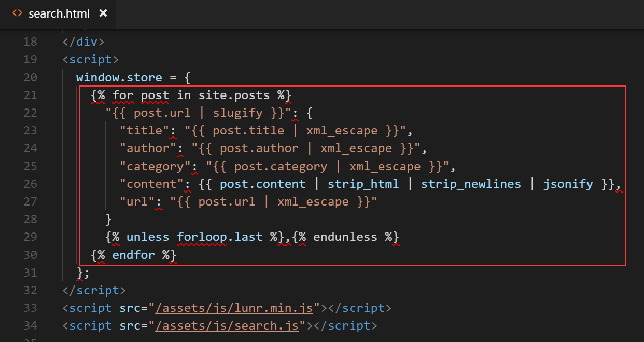Click line number 22 in the gutter
This screenshot has width=644, height=342.
pyautogui.click(x=30, y=113)
